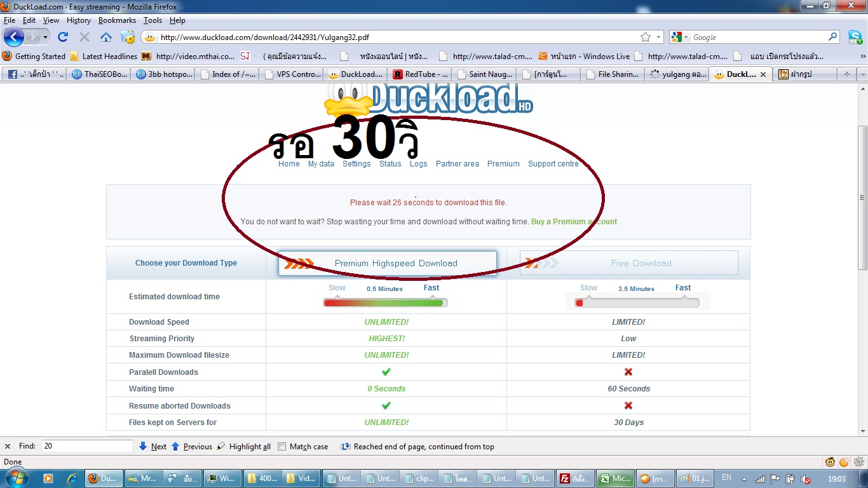Show more bookmarks with the chevron
This screenshot has height=488, width=868.
pyautogui.click(x=862, y=56)
